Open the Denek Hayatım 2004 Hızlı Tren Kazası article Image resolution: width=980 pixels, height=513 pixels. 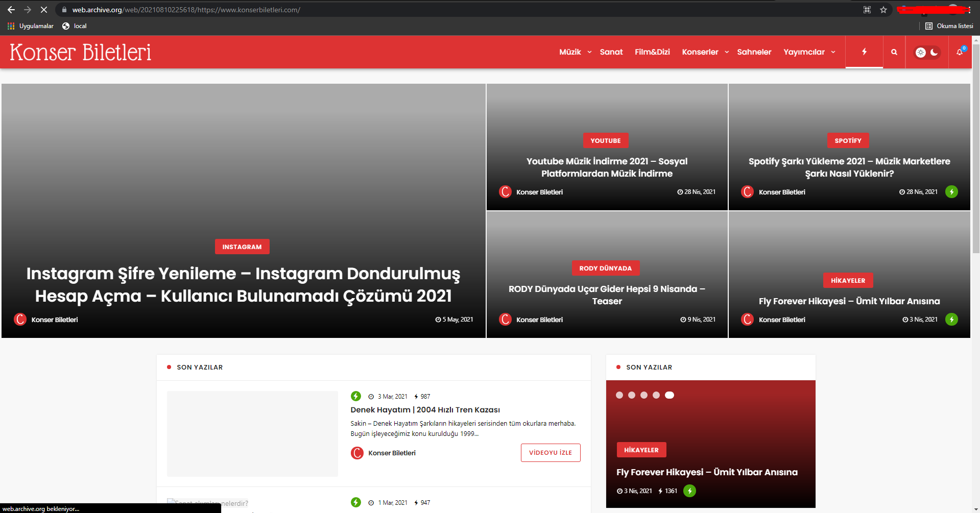click(425, 410)
